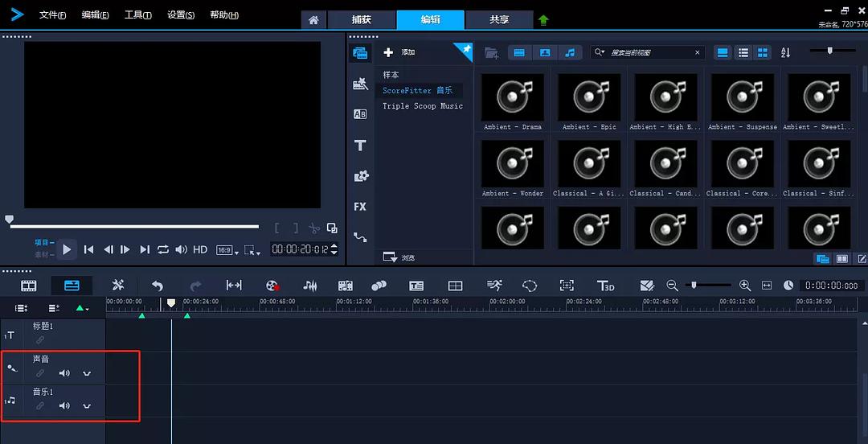
Task: Toggle ripple link on 声音 track
Action: point(40,373)
